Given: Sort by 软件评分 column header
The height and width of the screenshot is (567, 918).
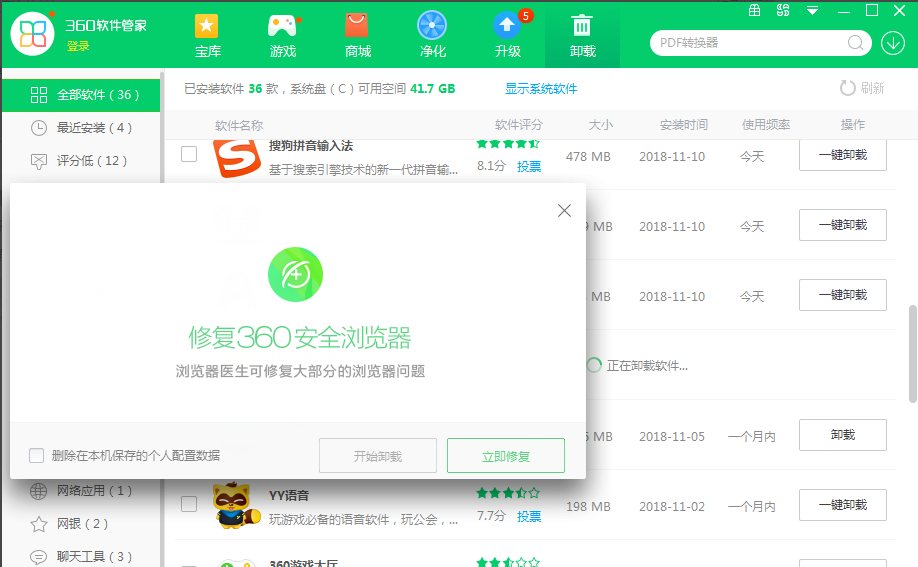Looking at the screenshot, I should tap(519, 125).
